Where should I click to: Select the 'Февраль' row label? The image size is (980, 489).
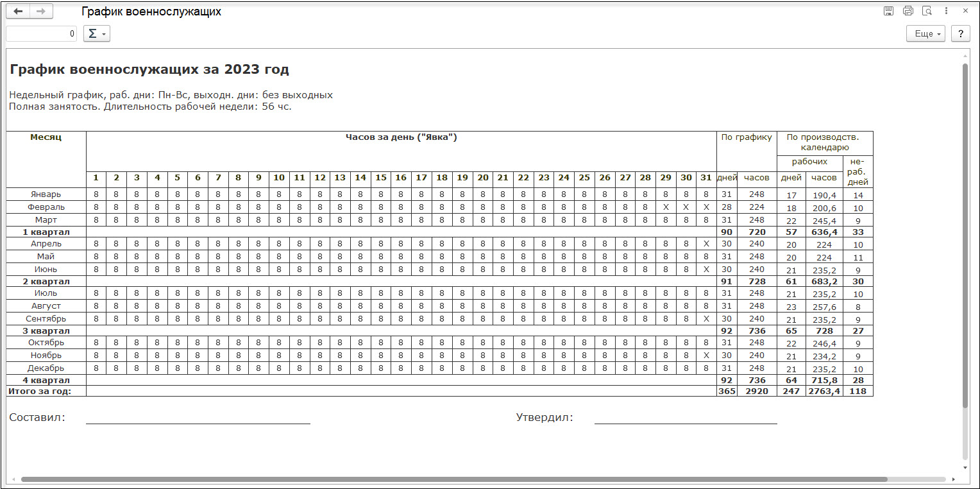click(46, 207)
